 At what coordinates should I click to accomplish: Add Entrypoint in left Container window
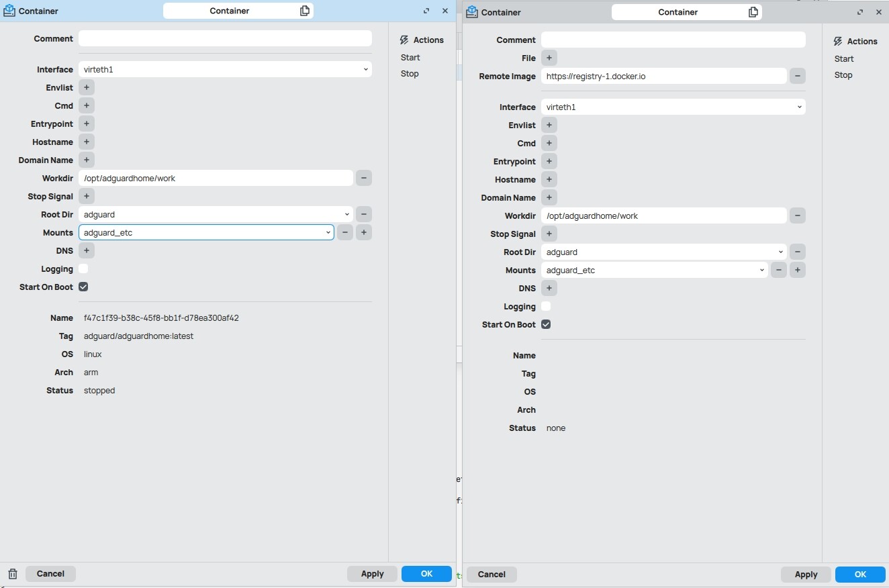click(87, 124)
